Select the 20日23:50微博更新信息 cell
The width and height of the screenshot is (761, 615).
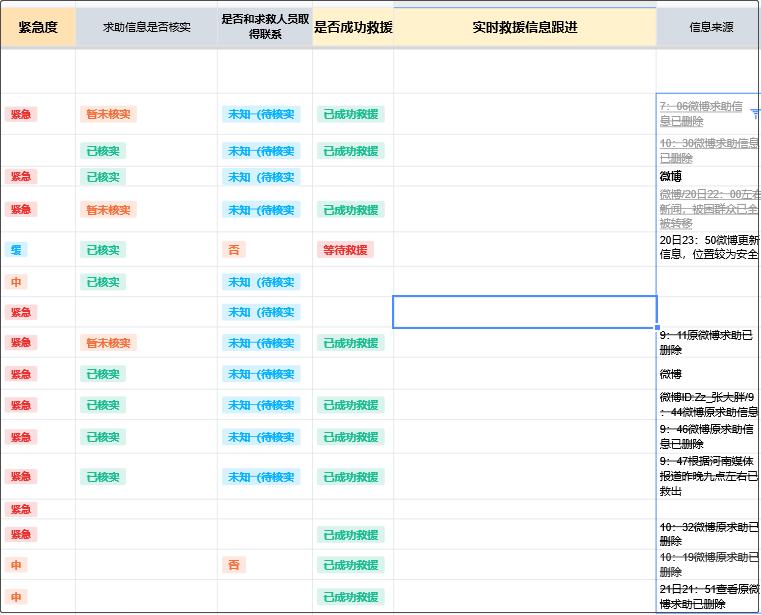coord(709,247)
